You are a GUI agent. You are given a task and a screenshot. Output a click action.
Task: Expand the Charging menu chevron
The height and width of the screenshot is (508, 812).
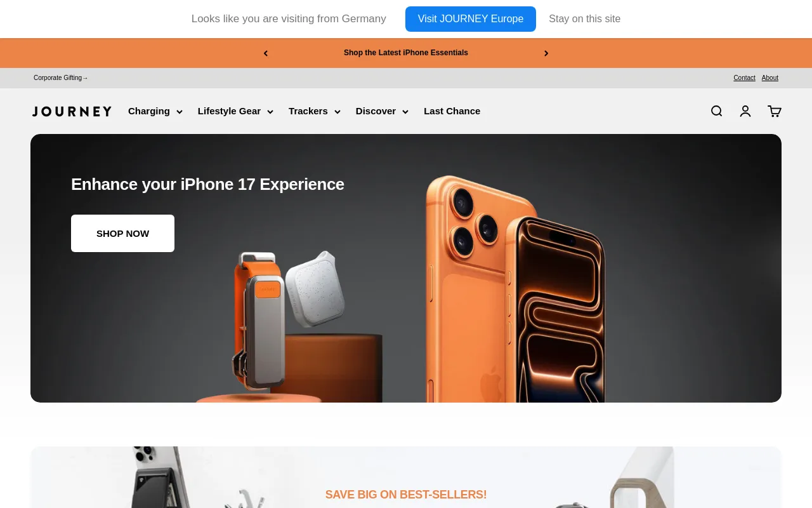(180, 112)
